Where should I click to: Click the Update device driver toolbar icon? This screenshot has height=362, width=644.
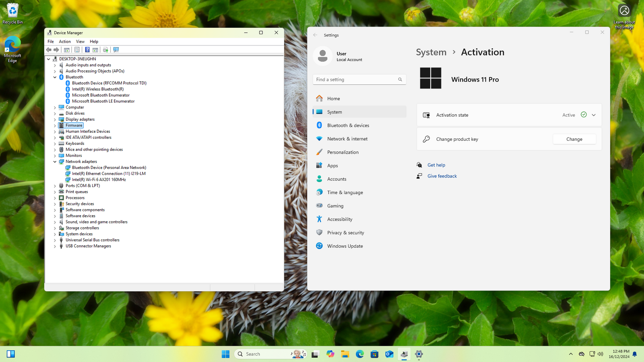[105, 50]
